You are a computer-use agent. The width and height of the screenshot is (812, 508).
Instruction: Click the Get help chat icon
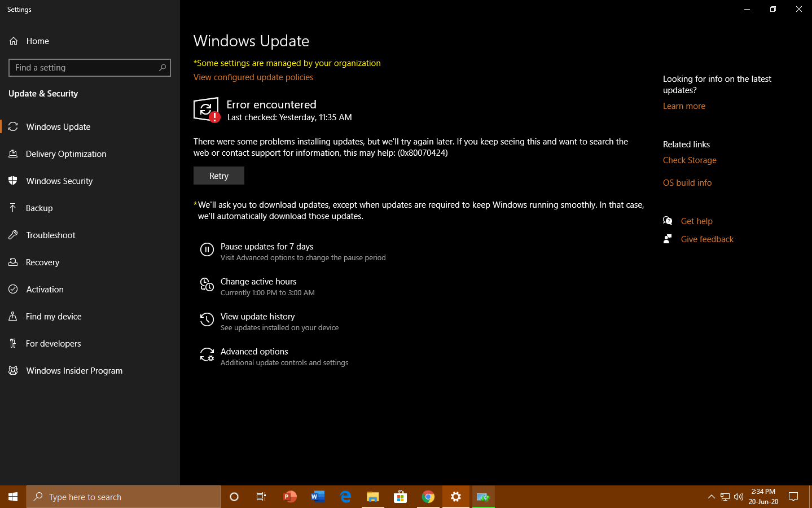point(668,221)
